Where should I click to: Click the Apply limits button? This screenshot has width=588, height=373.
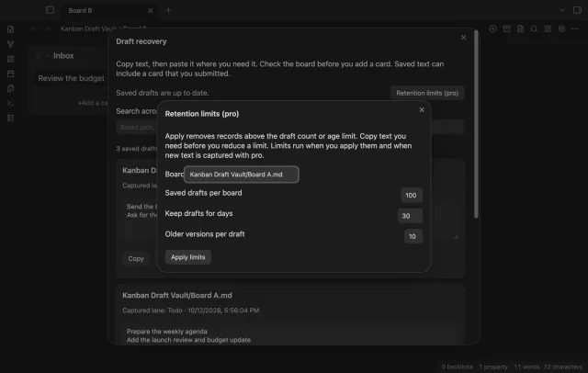click(x=187, y=257)
